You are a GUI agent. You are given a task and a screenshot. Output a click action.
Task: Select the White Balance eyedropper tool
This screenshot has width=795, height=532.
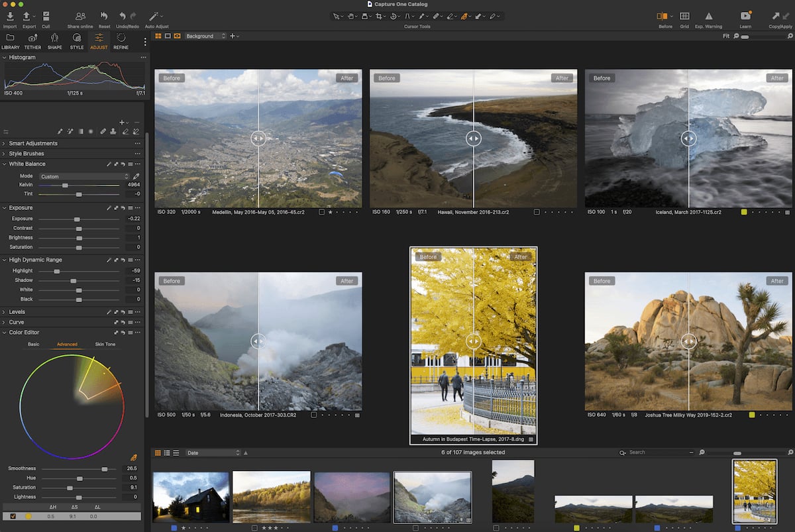pyautogui.click(x=136, y=176)
